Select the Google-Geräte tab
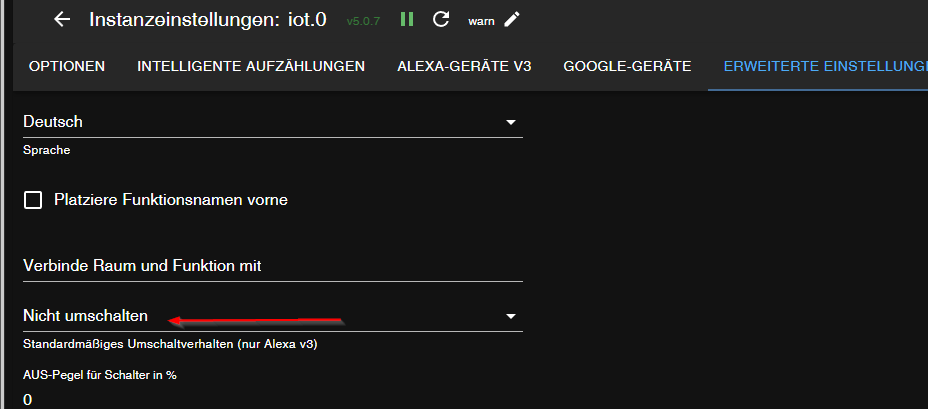 (x=627, y=66)
